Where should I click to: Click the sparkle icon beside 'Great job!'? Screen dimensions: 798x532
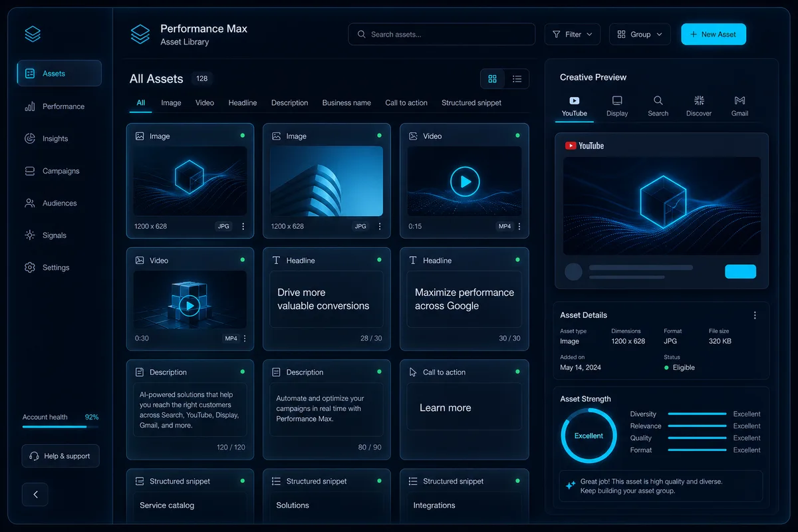571,485
